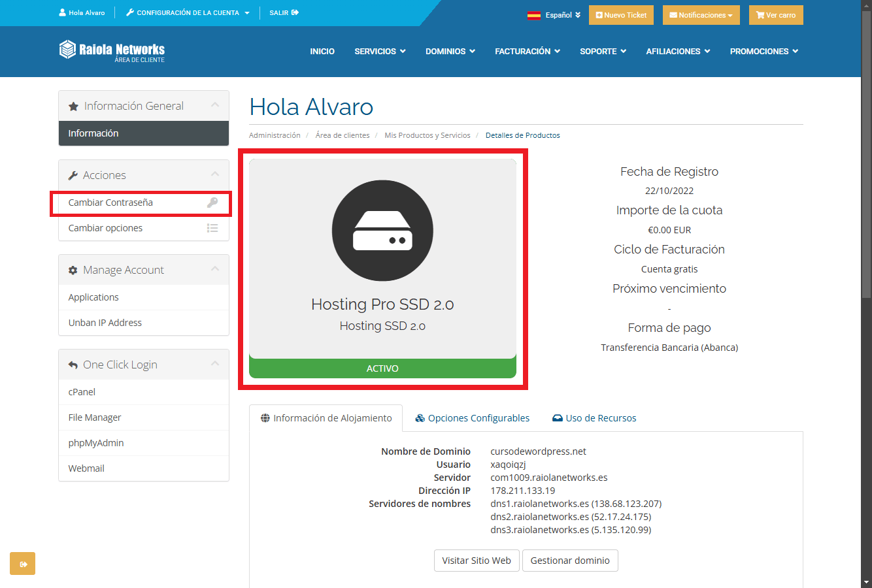Click the server com1009.raiolanetworks.es
872x588 pixels.
click(549, 478)
